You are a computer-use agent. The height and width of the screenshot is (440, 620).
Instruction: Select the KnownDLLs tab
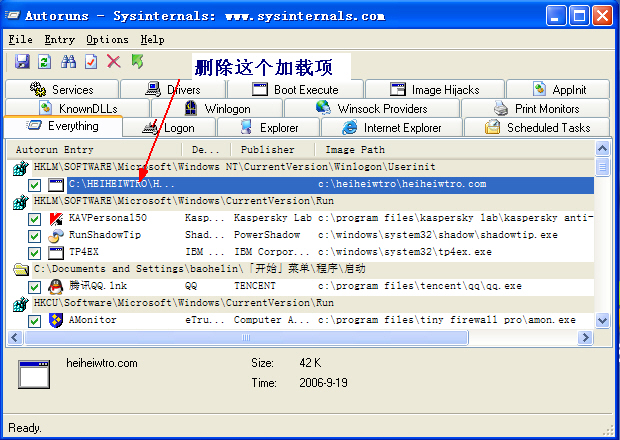[78, 108]
